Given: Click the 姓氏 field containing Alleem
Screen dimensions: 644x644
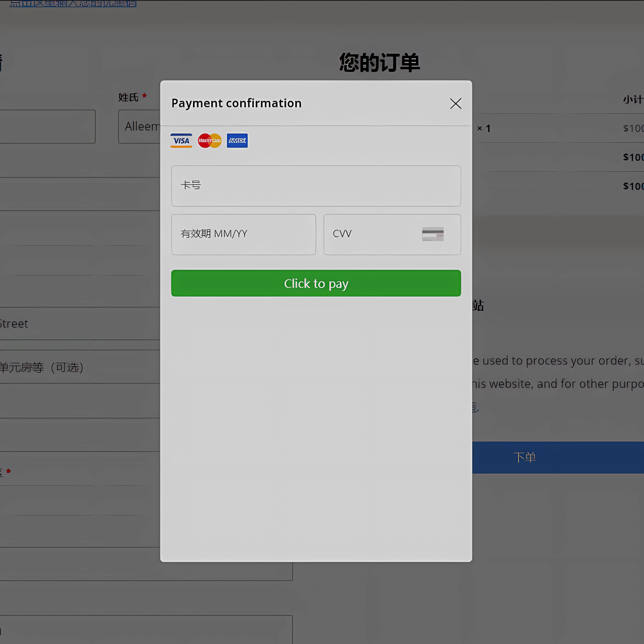Looking at the screenshot, I should pyautogui.click(x=139, y=127).
